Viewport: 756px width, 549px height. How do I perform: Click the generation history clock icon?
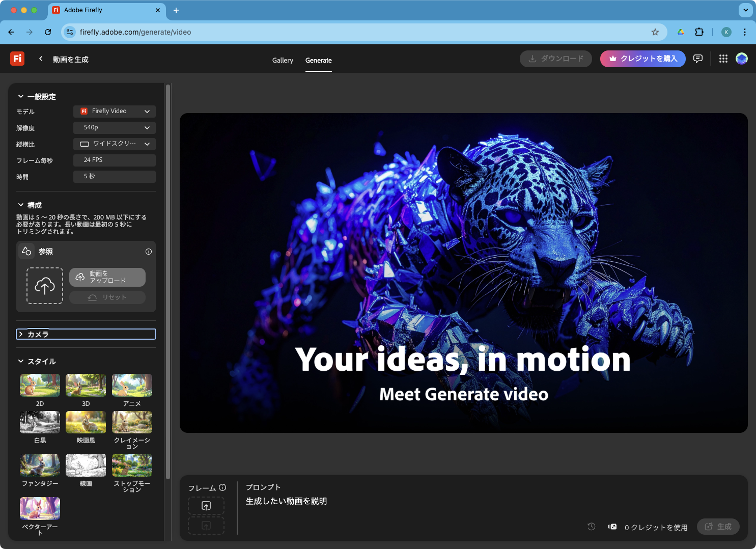coord(592,527)
